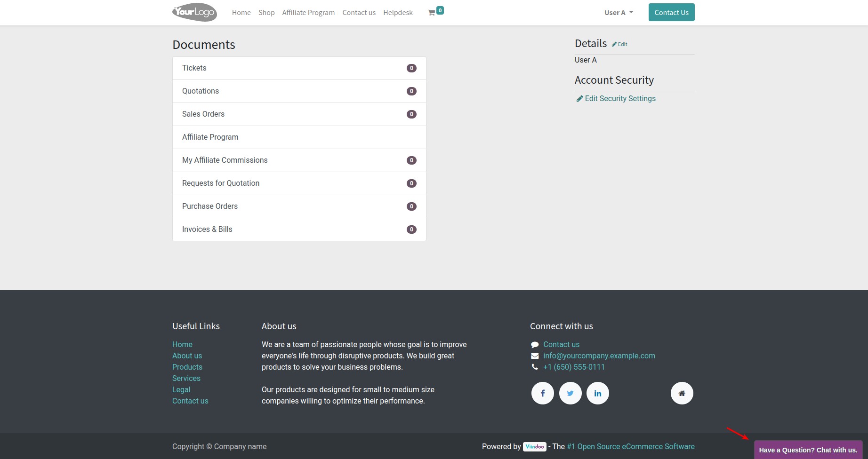This screenshot has height=459, width=868.
Task: Open the #1 Open Source eCommerce Software link
Action: pos(630,446)
